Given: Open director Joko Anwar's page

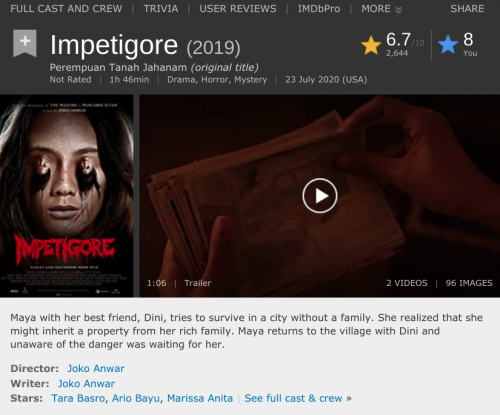Looking at the screenshot, I should tap(96, 368).
